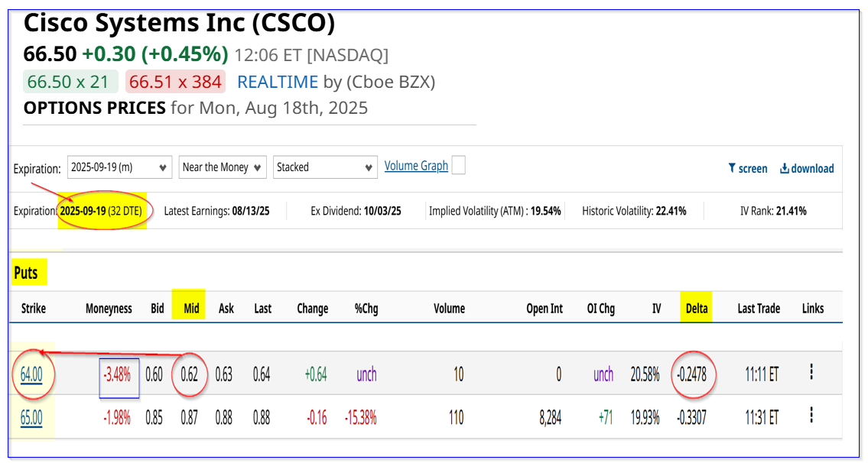Click the screen filter funnel icon
The image size is (868, 463).
[x=732, y=168]
